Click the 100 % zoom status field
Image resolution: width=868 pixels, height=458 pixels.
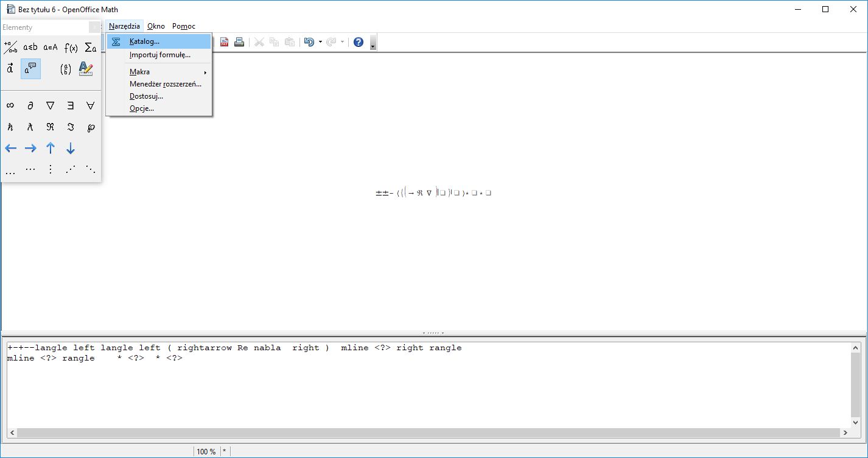click(x=206, y=451)
